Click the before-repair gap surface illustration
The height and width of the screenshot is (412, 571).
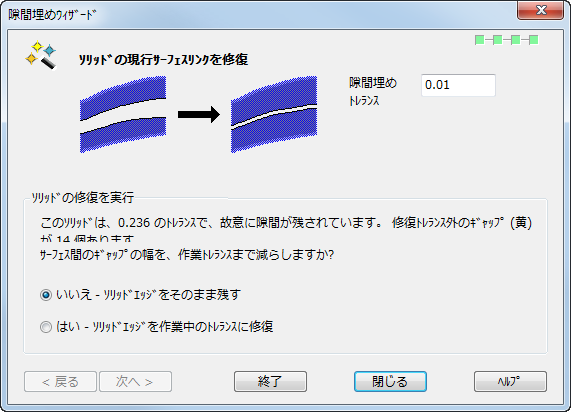tap(123, 114)
